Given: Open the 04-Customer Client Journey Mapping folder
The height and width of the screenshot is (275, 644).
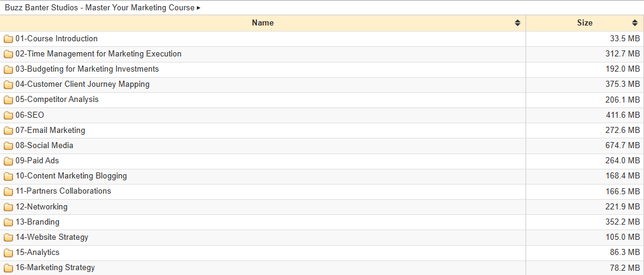Looking at the screenshot, I should coord(82,84).
